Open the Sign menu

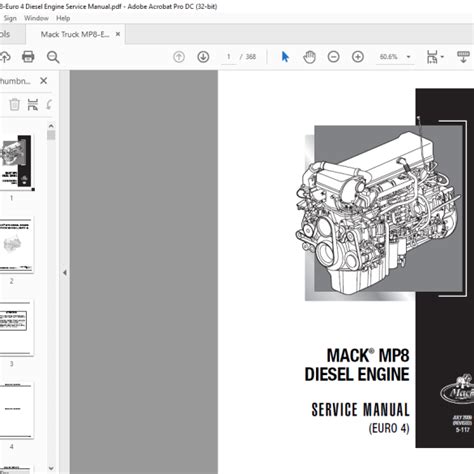pyautogui.click(x=10, y=18)
